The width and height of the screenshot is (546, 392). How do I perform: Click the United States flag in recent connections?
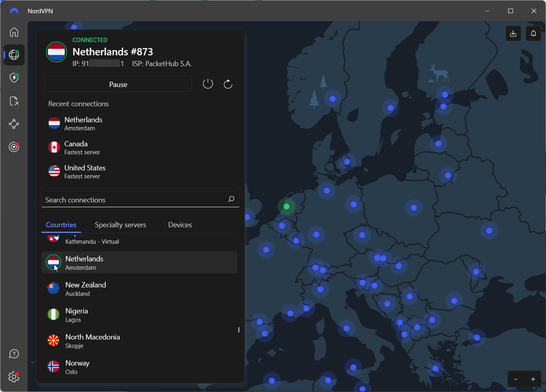click(54, 171)
